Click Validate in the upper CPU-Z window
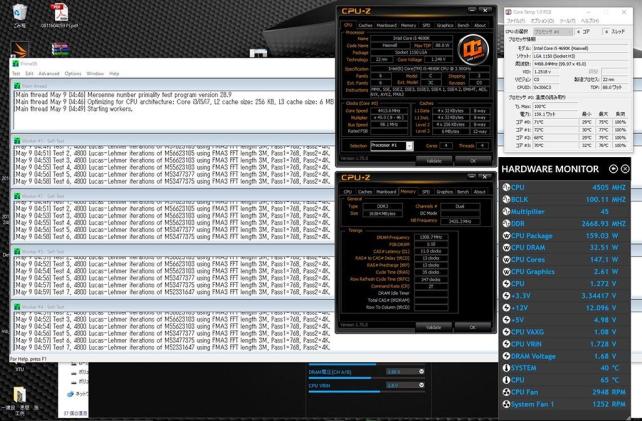Image resolution: width=642 pixels, height=421 pixels. (x=434, y=161)
